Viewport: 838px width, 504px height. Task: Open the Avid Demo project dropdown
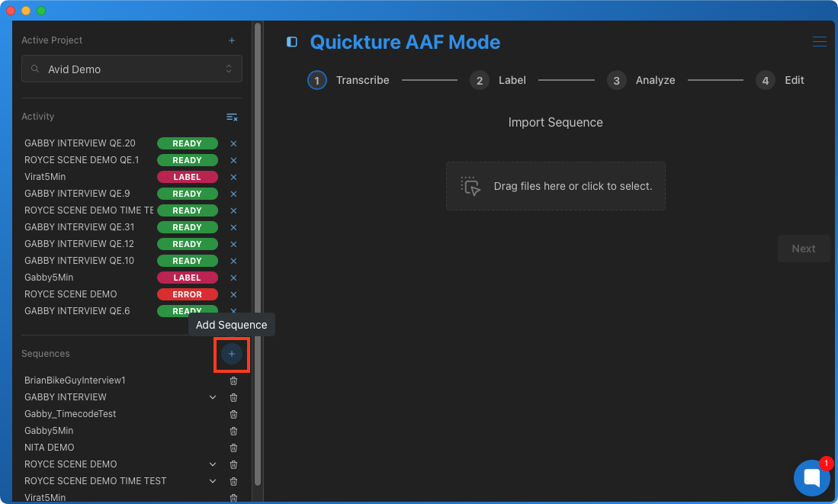[x=131, y=69]
